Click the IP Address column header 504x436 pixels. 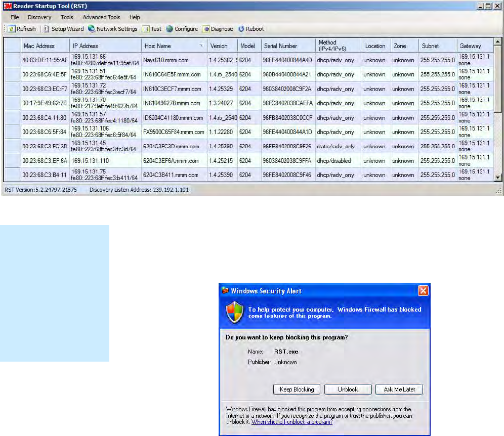tap(105, 46)
